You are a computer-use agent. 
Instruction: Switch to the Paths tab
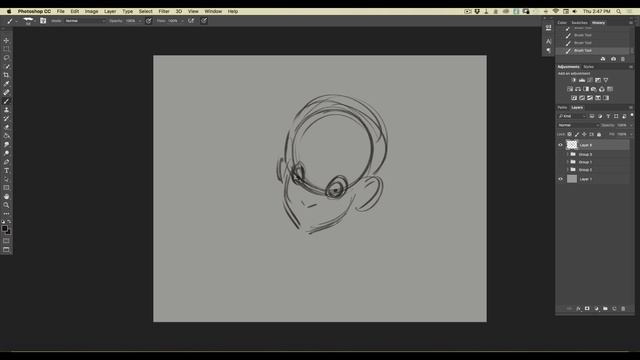click(562, 108)
